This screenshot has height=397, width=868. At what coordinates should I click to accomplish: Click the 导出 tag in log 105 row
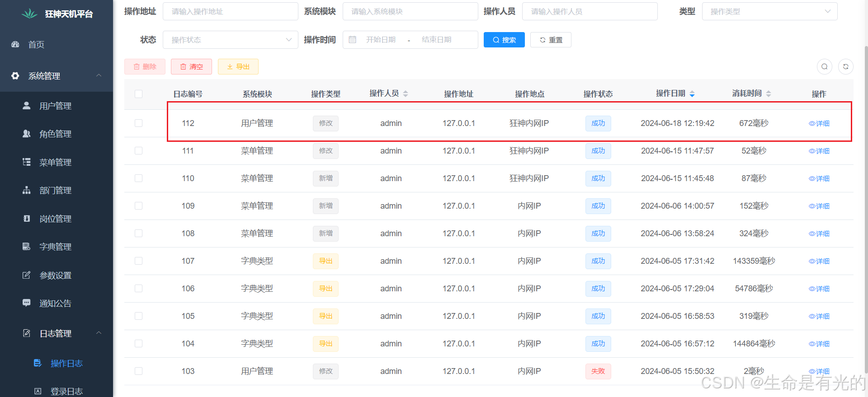(325, 316)
